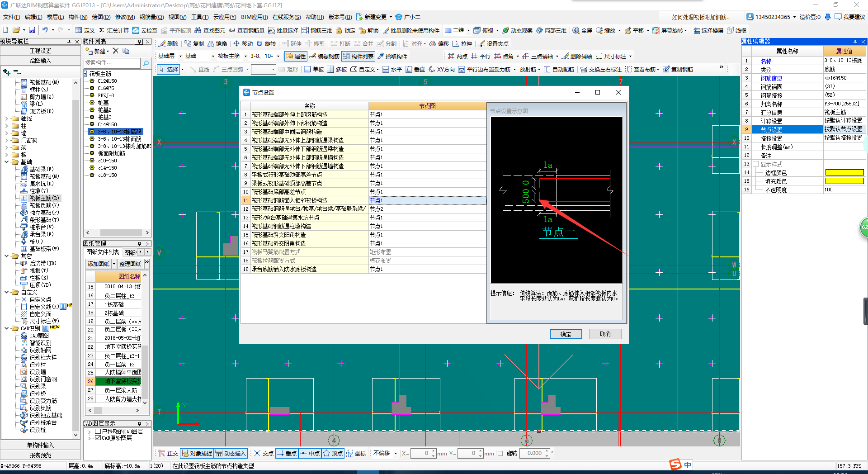This screenshot has width=868, height=474.
Task: Open the 钢筋量(Q) menu
Action: point(152,17)
